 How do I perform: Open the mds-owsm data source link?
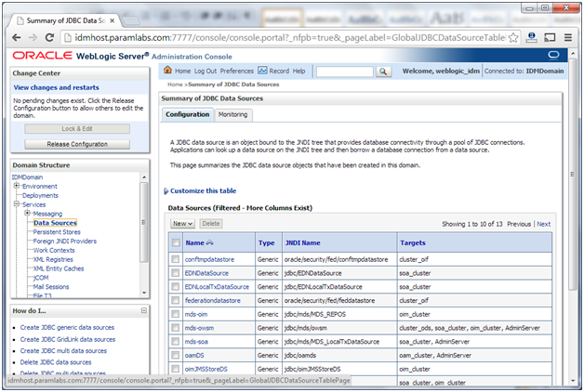pyautogui.click(x=199, y=328)
